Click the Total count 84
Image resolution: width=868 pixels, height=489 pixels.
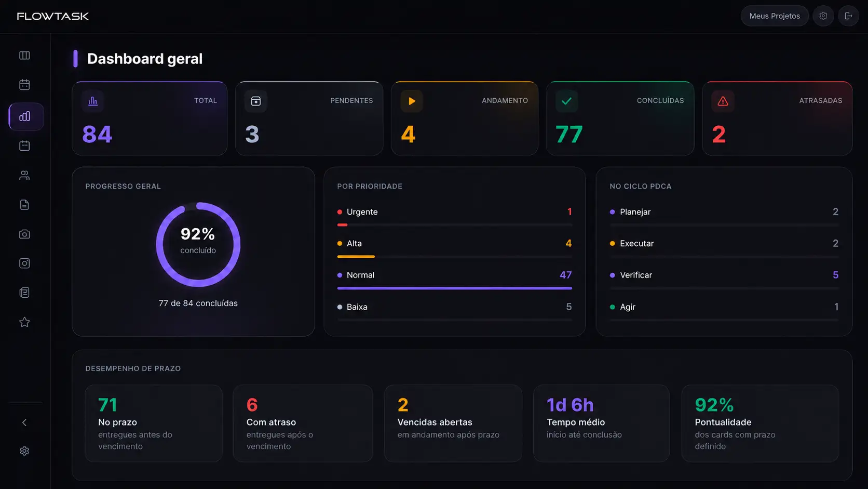pos(97,135)
